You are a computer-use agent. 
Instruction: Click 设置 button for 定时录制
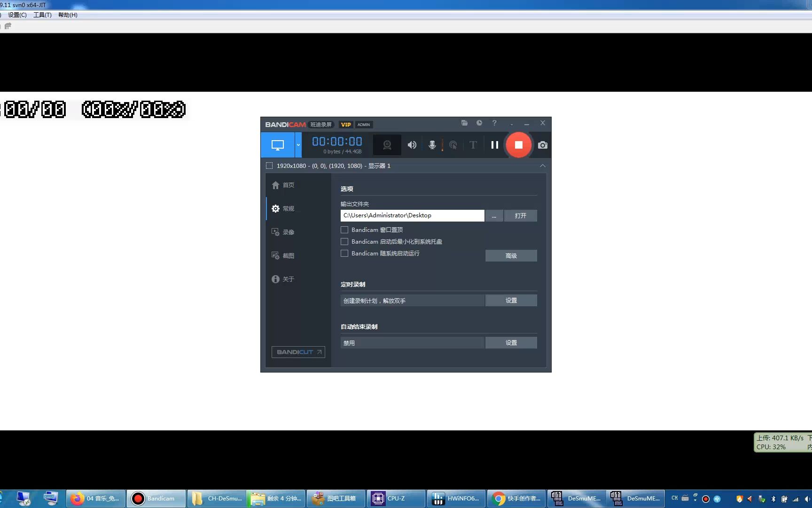pos(511,301)
